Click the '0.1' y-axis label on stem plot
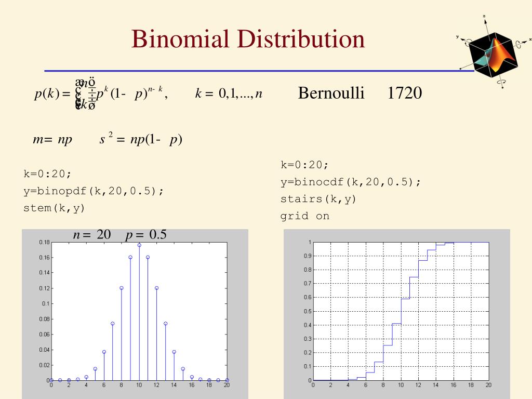The height and width of the screenshot is (399, 532). coord(46,303)
